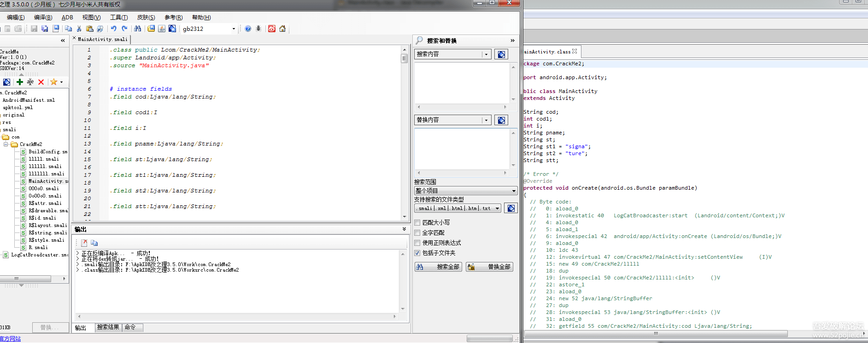The height and width of the screenshot is (343, 868).
Task: Open the 替换内容 history dropdown
Action: click(487, 120)
